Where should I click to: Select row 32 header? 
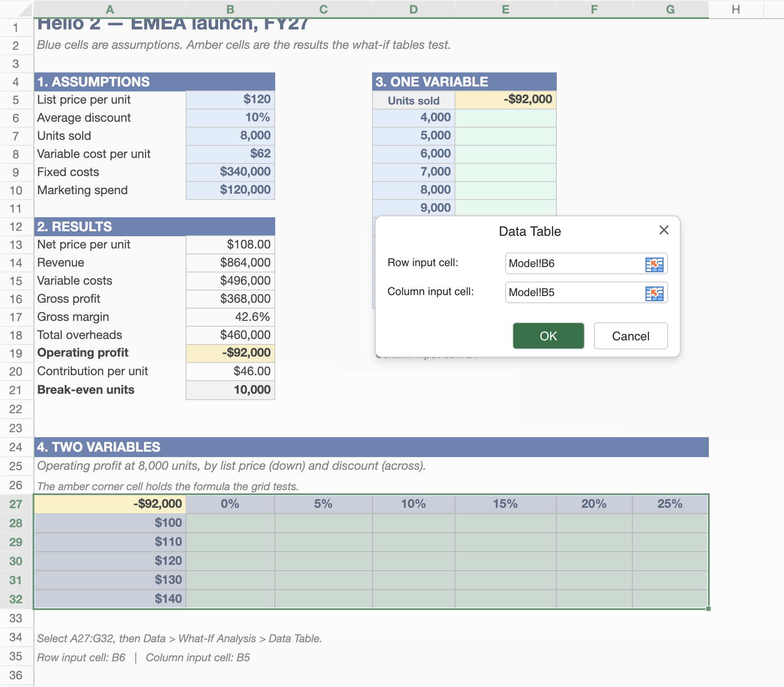(x=16, y=599)
